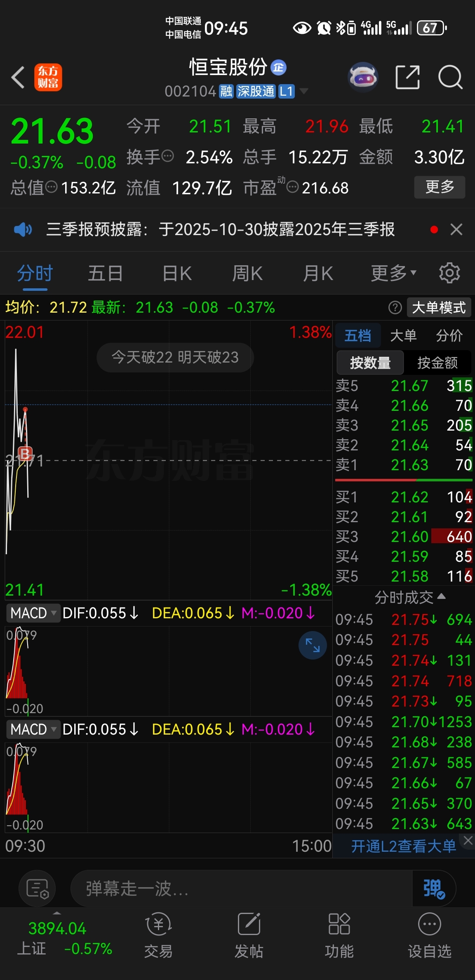Open chart settings gear
This screenshot has width=475, height=980.
click(x=449, y=273)
